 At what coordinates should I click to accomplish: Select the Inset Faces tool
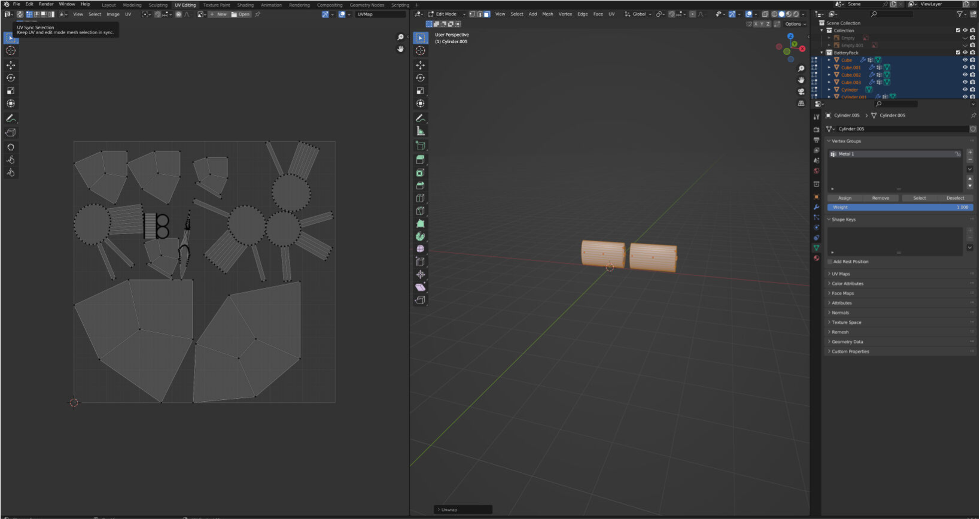(x=421, y=173)
